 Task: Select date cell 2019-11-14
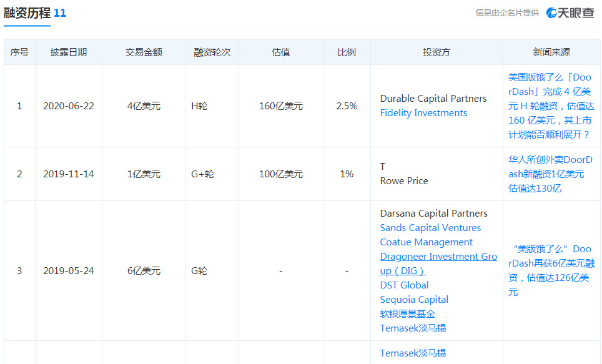69,174
